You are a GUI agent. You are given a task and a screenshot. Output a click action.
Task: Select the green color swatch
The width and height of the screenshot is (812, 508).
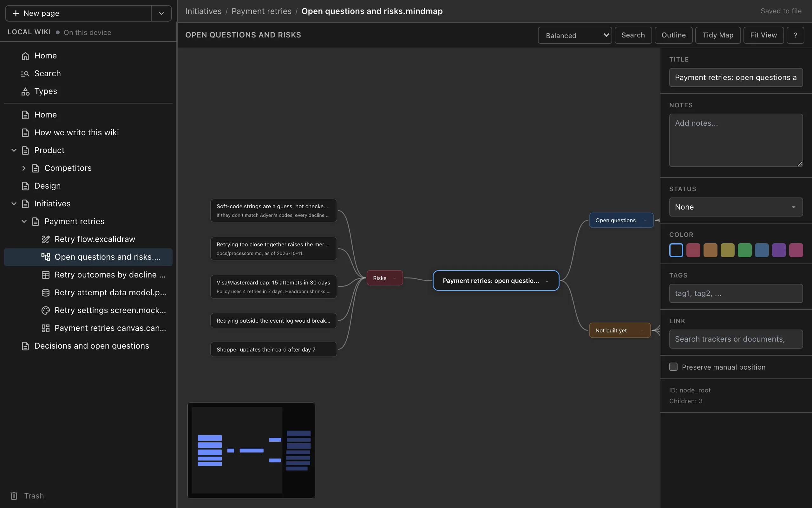pos(744,250)
